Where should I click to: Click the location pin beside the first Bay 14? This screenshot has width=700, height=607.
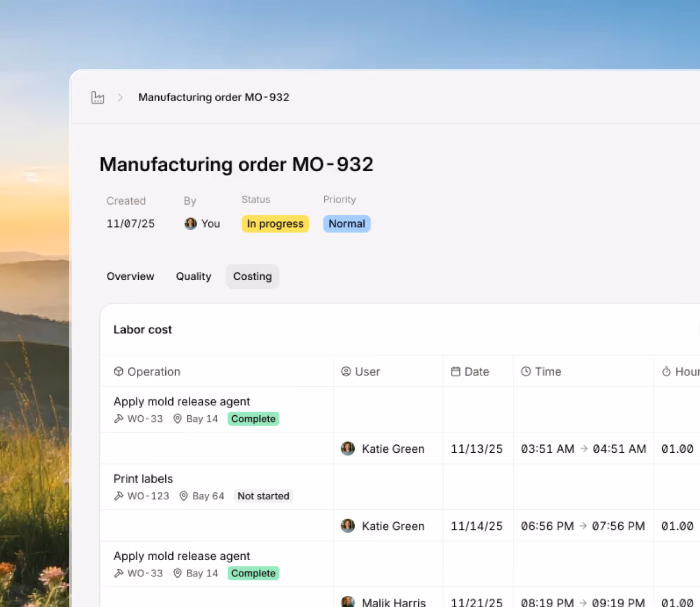click(x=177, y=419)
